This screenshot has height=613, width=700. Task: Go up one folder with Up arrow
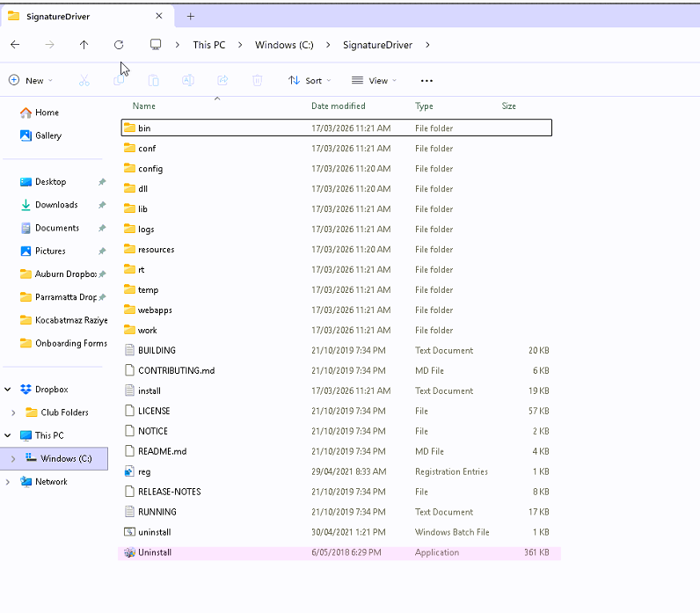84,45
